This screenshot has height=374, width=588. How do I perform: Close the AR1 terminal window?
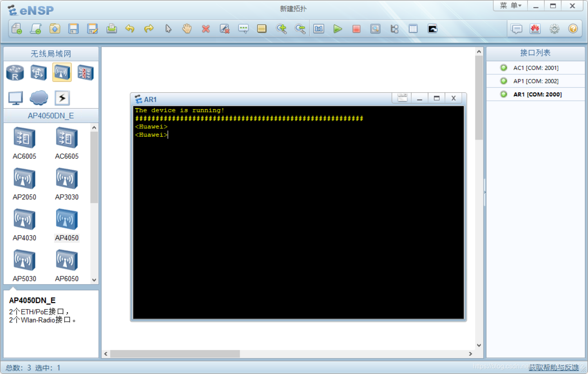click(x=453, y=98)
